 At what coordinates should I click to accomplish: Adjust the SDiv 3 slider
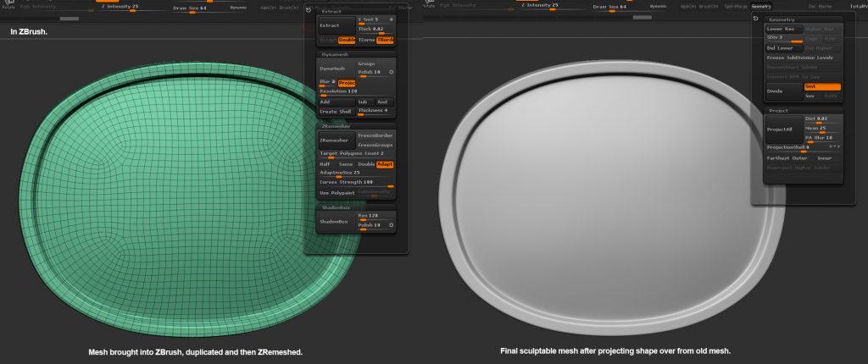pos(784,38)
